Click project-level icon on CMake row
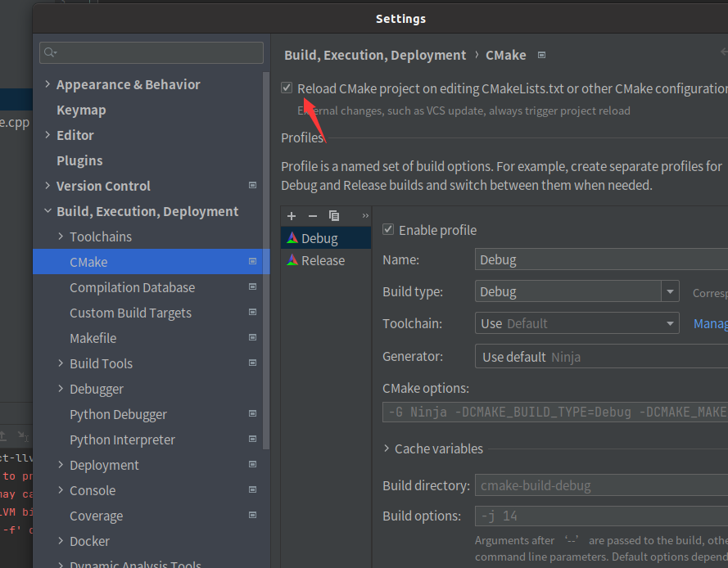The height and width of the screenshot is (568, 728). (252, 261)
